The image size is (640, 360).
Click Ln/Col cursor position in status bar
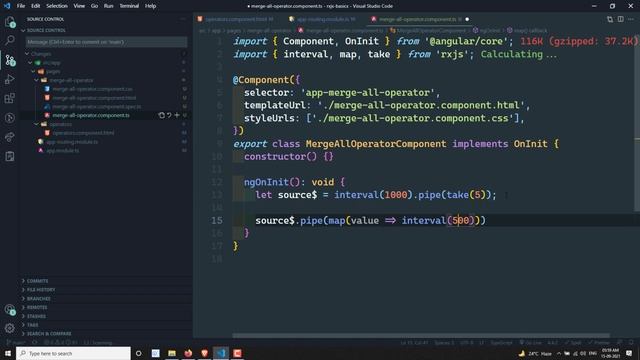414,343
